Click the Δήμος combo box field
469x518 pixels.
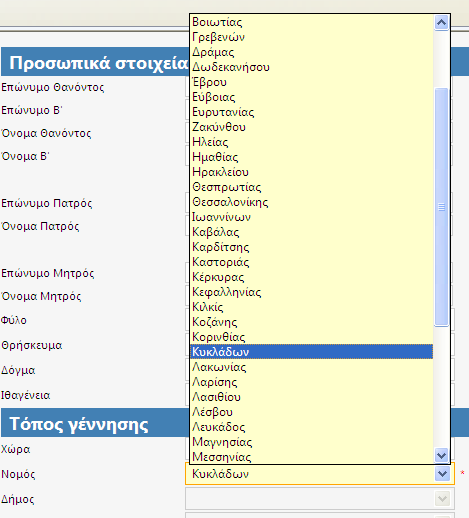pyautogui.click(x=320, y=499)
